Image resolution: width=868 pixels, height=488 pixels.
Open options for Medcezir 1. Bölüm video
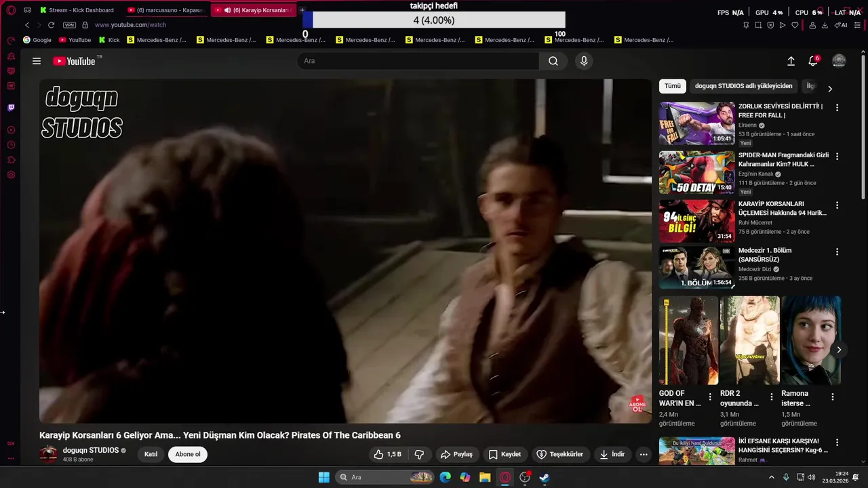click(837, 251)
